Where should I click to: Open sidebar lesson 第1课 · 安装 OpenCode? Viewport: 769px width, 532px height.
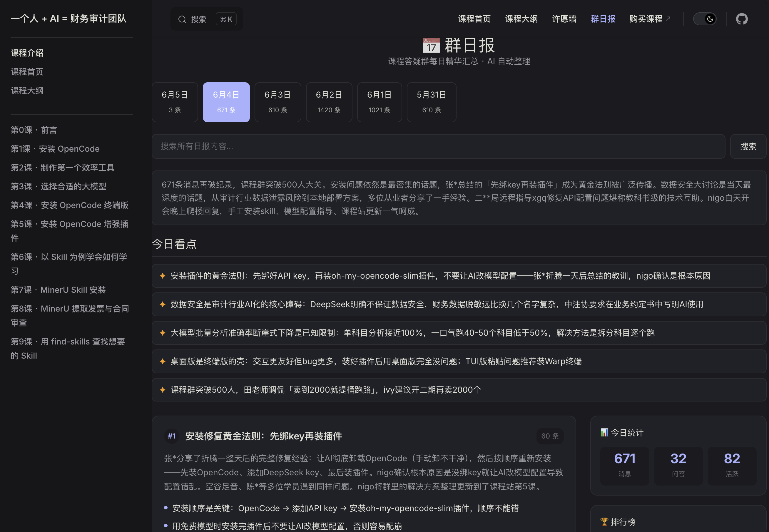(x=55, y=149)
